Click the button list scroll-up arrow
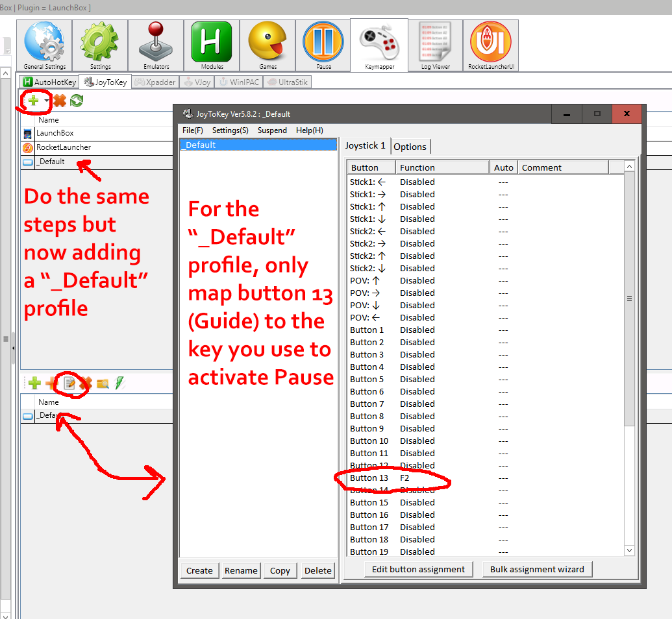Image resolution: width=672 pixels, height=619 pixels. pyautogui.click(x=629, y=166)
